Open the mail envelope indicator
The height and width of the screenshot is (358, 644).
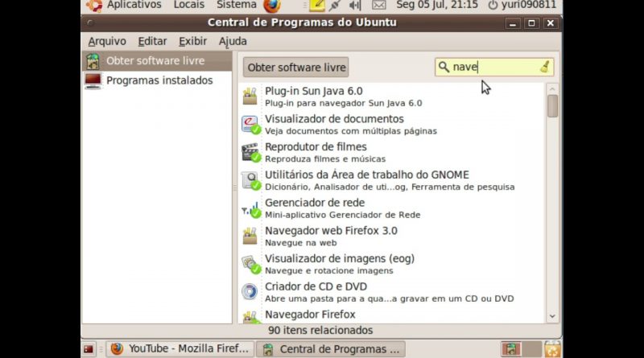378,6
